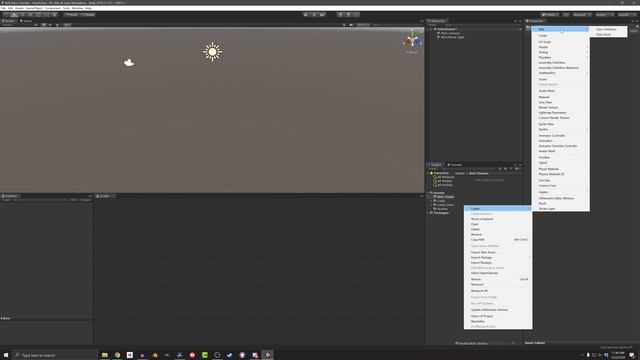Select the Graph tab
This screenshot has width=640, height=360.
[x=104, y=196]
